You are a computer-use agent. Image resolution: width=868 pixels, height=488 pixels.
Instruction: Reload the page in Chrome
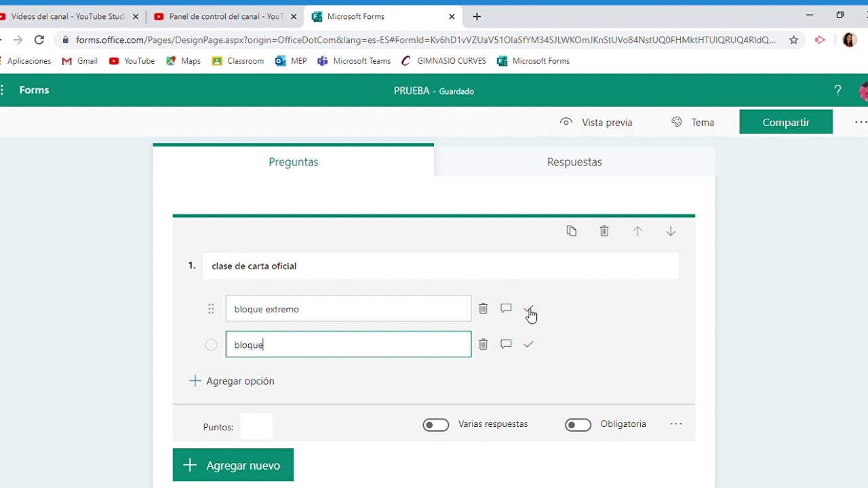(x=39, y=40)
